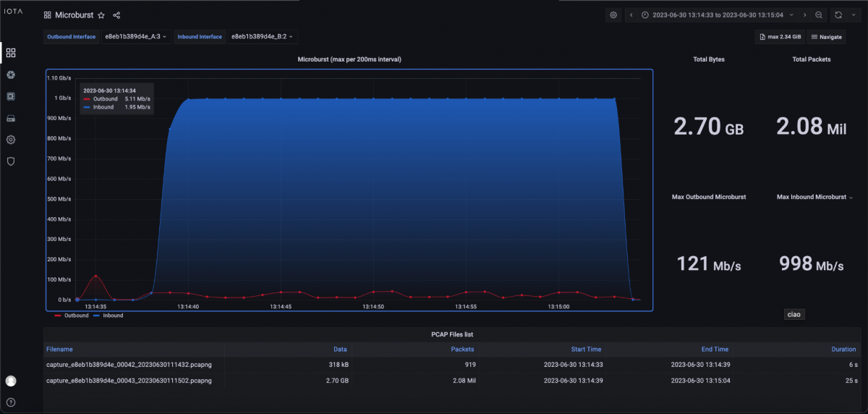The width and height of the screenshot is (868, 414).
Task: Open dashboard settings gear in top bar
Action: pyautogui.click(x=613, y=15)
